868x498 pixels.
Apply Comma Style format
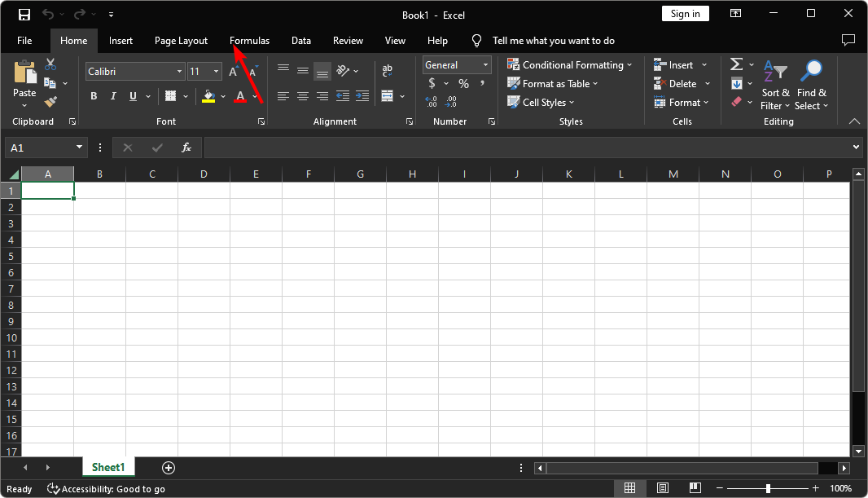[483, 84]
